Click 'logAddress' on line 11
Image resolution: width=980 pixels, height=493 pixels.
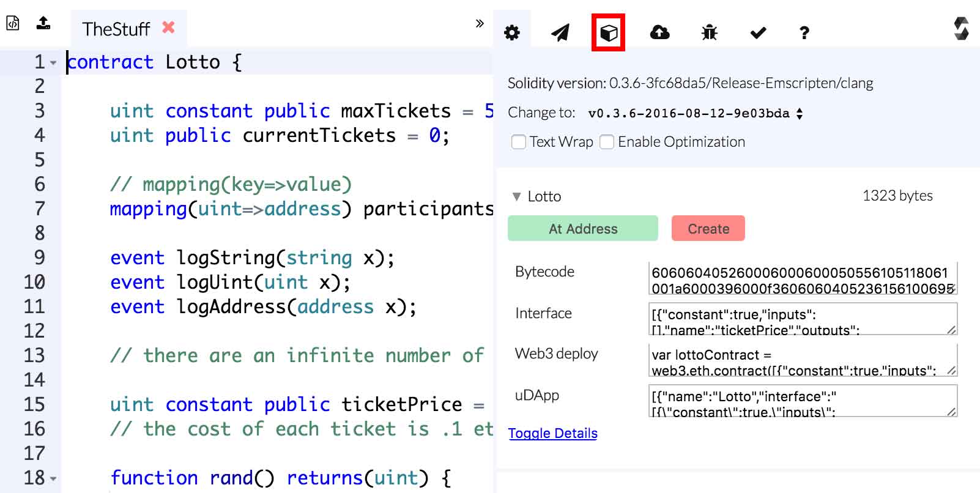231,306
